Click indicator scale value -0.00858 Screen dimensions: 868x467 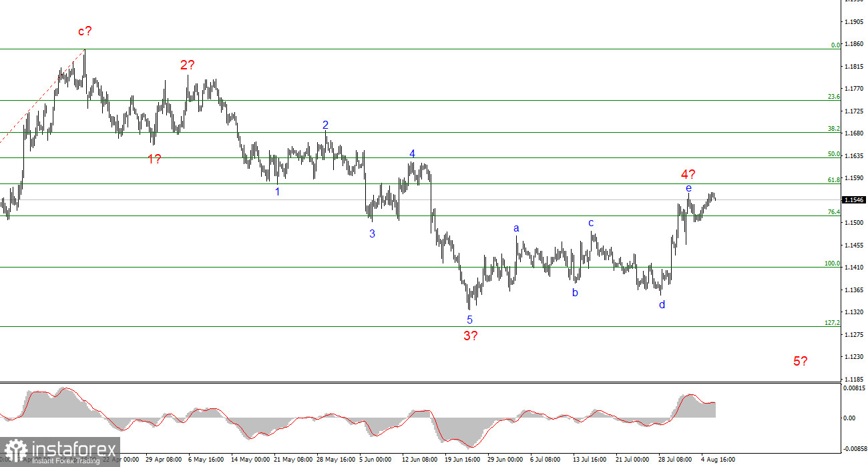[x=855, y=449]
